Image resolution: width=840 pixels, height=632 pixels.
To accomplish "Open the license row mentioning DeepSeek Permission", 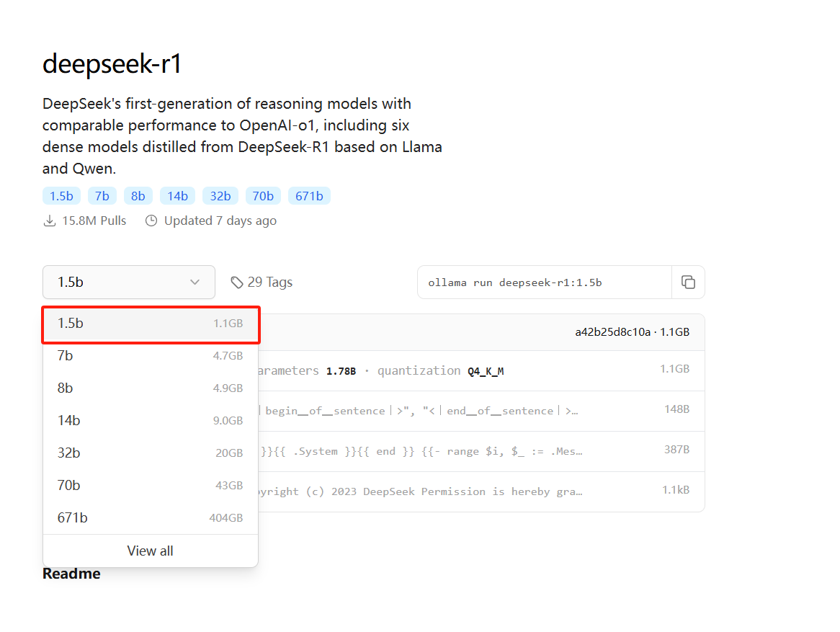I will (x=481, y=491).
